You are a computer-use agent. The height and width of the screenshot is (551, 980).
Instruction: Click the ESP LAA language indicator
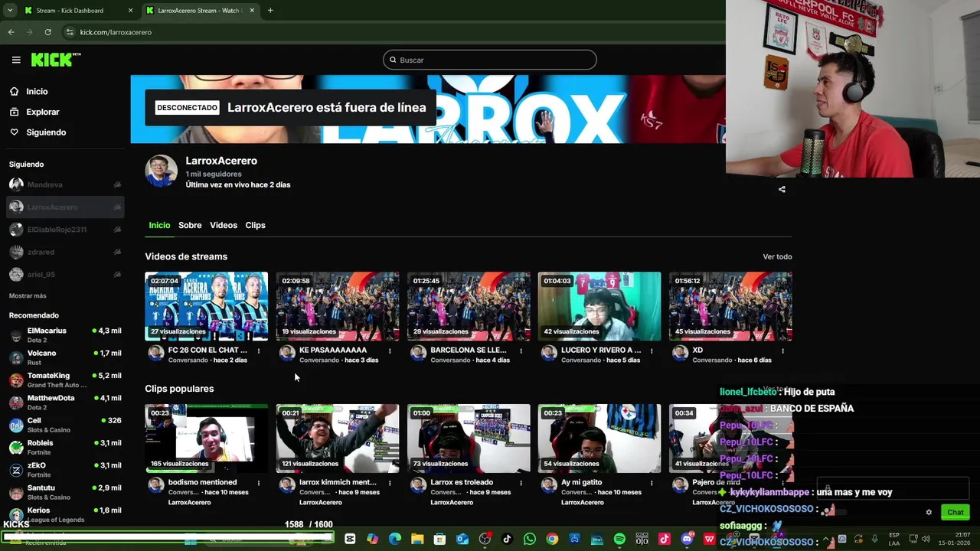click(x=894, y=539)
